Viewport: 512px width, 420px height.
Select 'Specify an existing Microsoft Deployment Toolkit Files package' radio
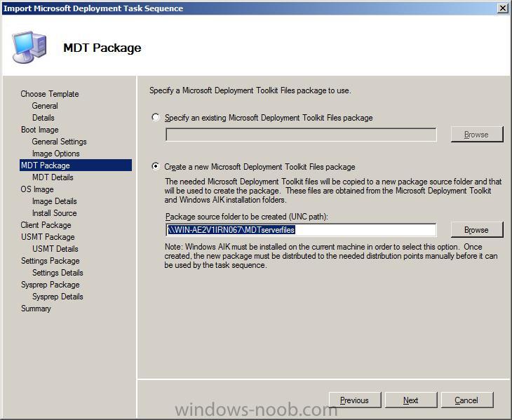click(156, 117)
